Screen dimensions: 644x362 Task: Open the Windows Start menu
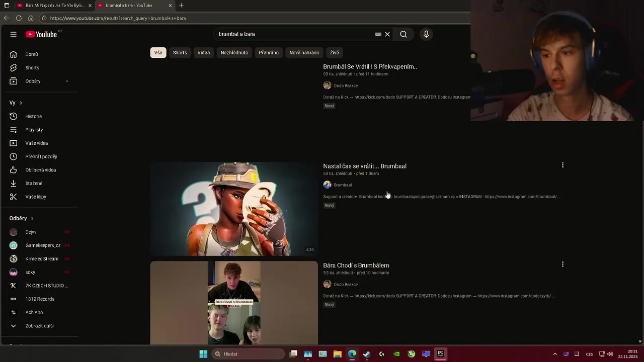coord(203,354)
